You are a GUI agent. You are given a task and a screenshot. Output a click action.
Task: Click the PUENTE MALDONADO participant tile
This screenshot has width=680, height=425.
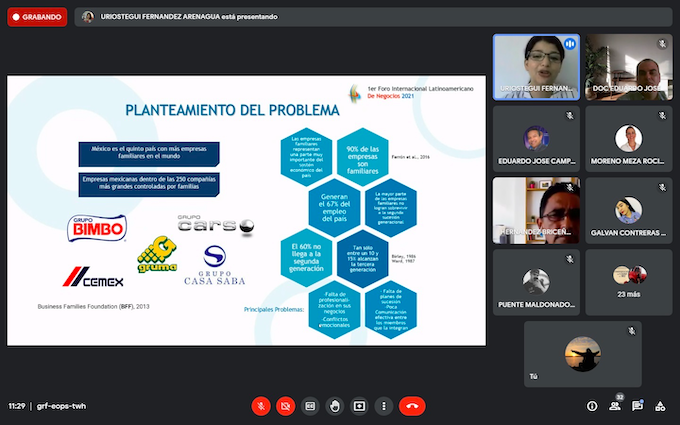coord(536,282)
